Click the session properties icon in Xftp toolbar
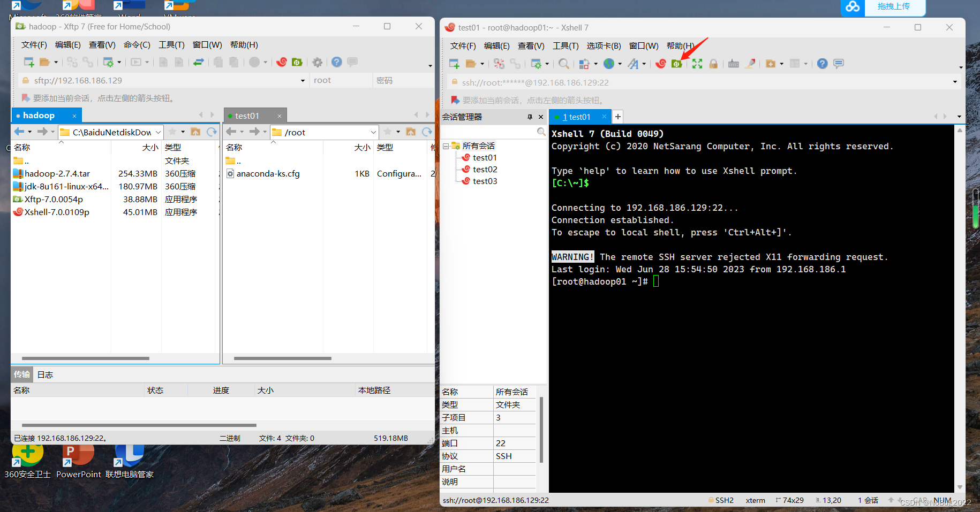Image resolution: width=980 pixels, height=512 pixels. coord(108,62)
